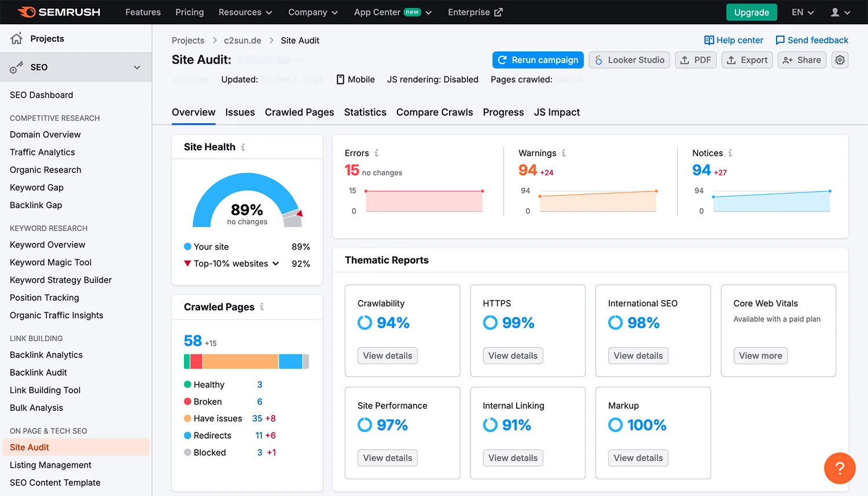The image size is (868, 496).
Task: View details for Internal Linking
Action: click(513, 458)
